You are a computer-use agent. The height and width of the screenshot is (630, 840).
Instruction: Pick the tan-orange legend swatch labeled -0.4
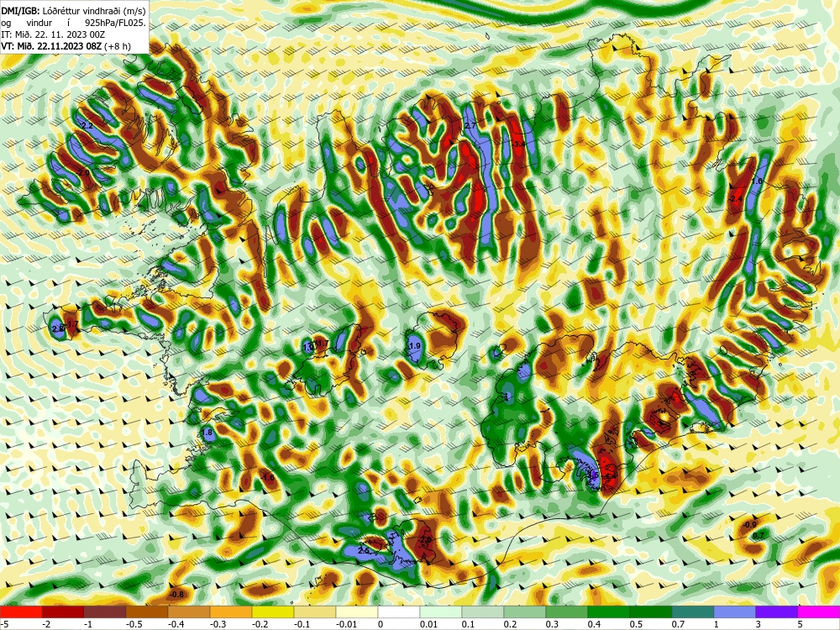[x=189, y=612]
